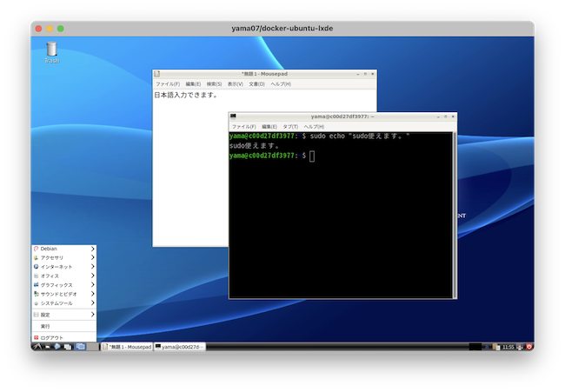The width and height of the screenshot is (565, 392).
Task: Open Mousepad's 文書(D) menu
Action: (x=257, y=84)
